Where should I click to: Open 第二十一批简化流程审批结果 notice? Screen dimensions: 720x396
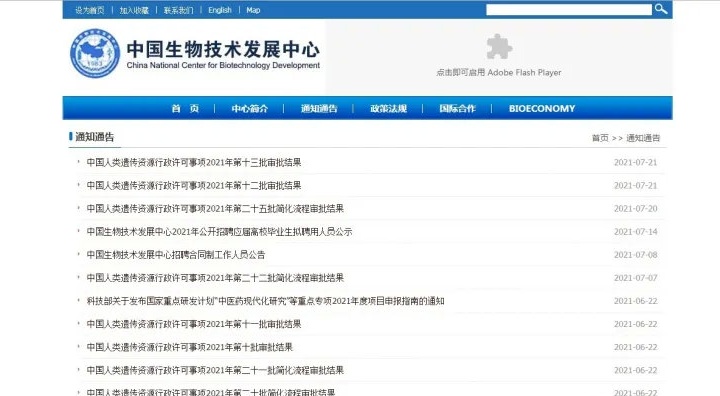(215, 370)
